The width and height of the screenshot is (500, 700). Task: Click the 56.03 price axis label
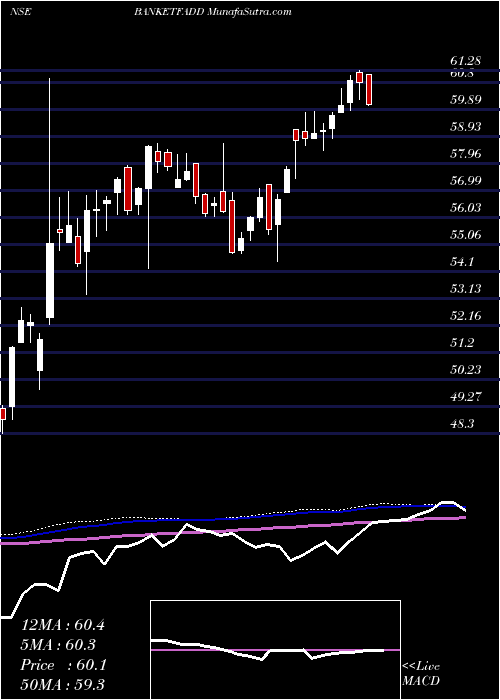click(x=466, y=208)
